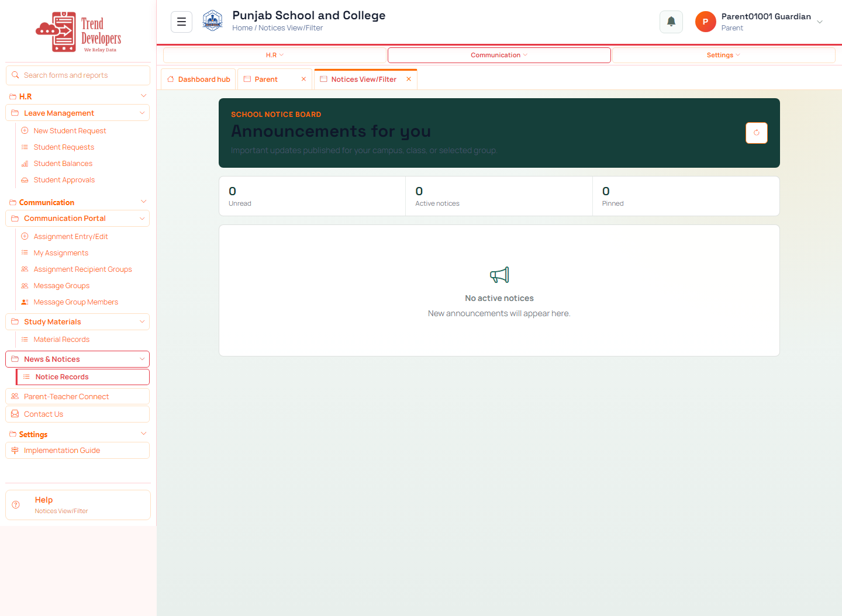The image size is (842, 616).
Task: Close the Parent tab
Action: (303, 79)
